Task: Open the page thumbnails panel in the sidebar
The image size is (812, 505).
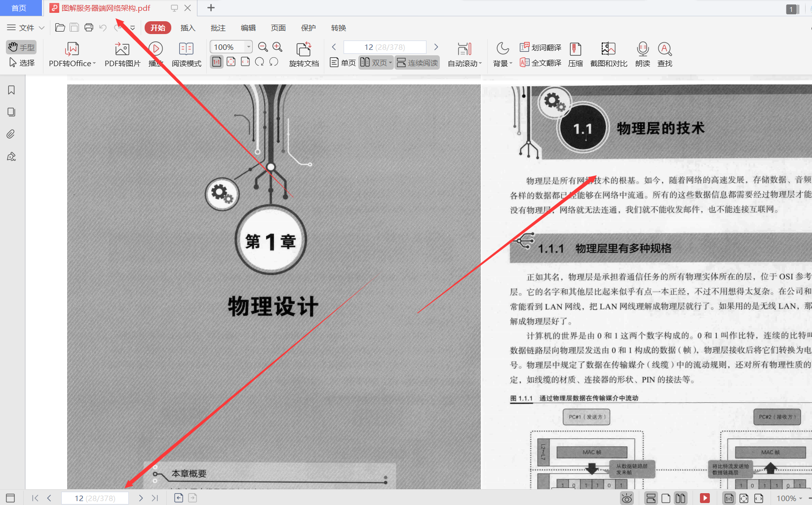Action: (x=11, y=112)
